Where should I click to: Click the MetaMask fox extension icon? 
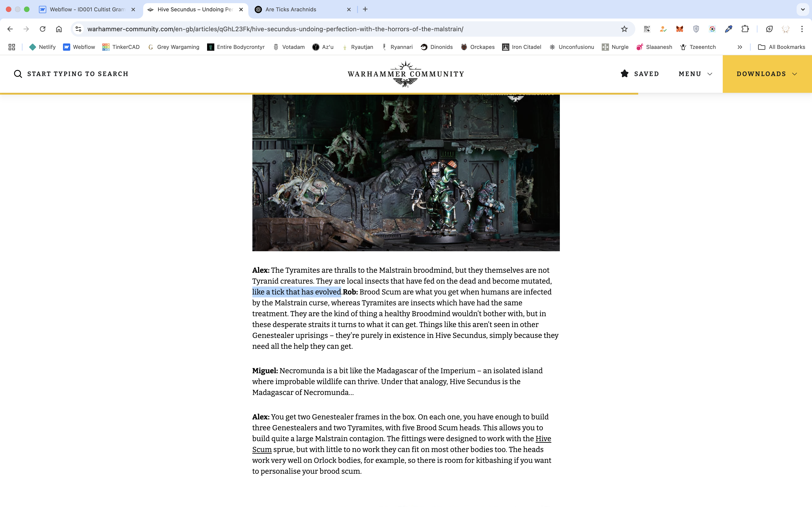679,29
